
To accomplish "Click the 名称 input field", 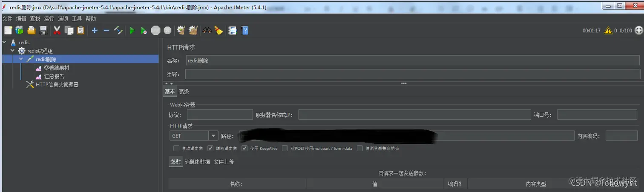I will click(x=412, y=60).
